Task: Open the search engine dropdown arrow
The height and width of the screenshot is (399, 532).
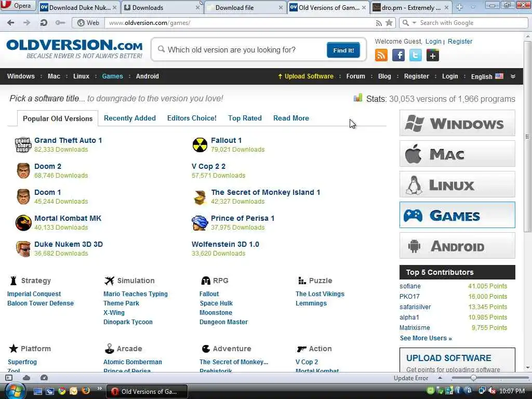Action: pos(414,23)
